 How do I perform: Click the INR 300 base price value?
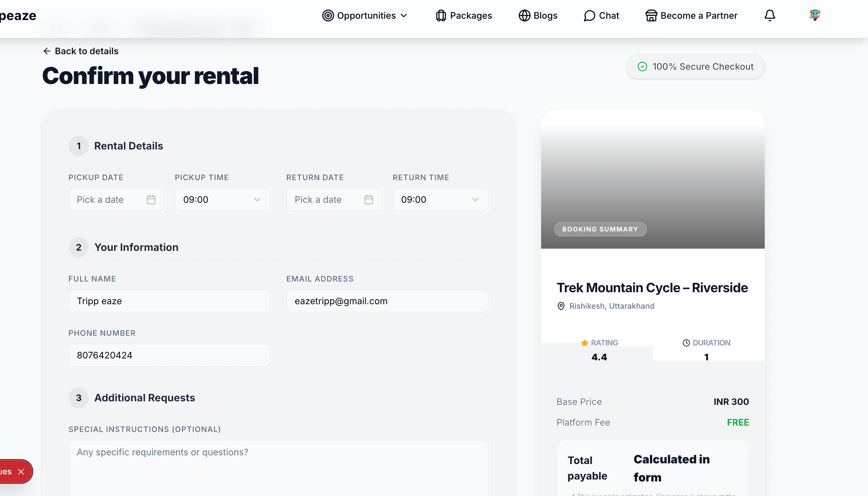pyautogui.click(x=731, y=402)
